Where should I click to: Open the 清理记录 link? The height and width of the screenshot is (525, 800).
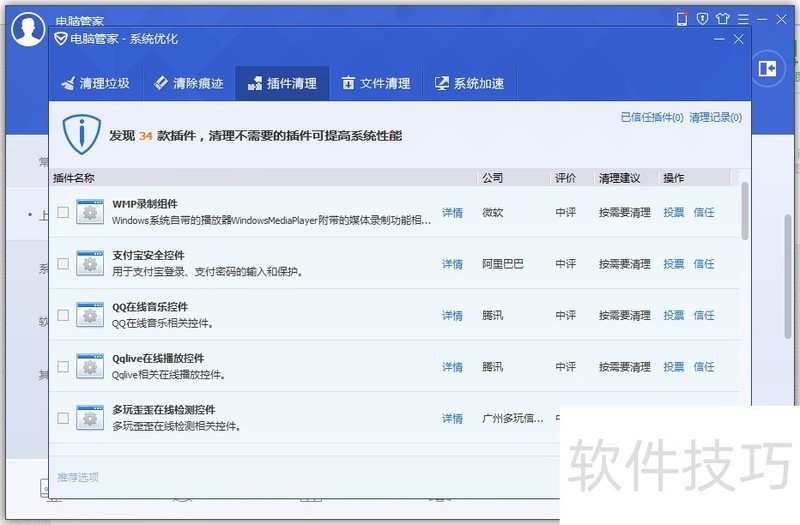coord(715,118)
